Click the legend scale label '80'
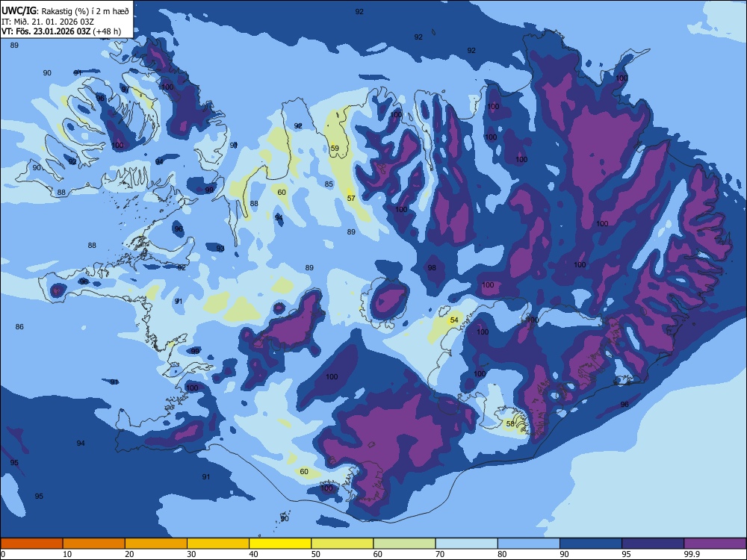Viewport: 747px width, 560px height. (x=502, y=554)
